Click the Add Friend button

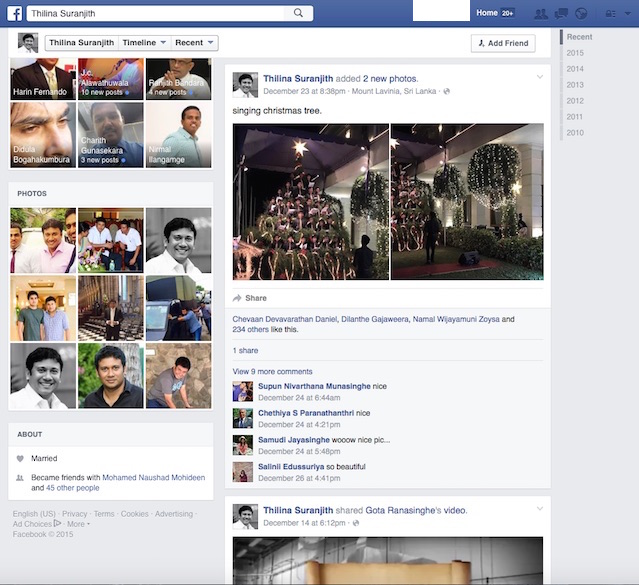503,43
